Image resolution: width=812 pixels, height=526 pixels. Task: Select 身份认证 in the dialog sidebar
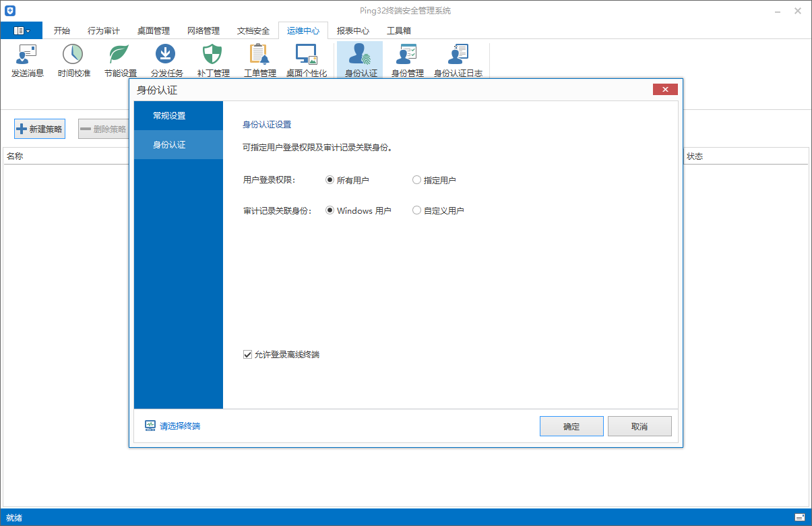coord(179,144)
